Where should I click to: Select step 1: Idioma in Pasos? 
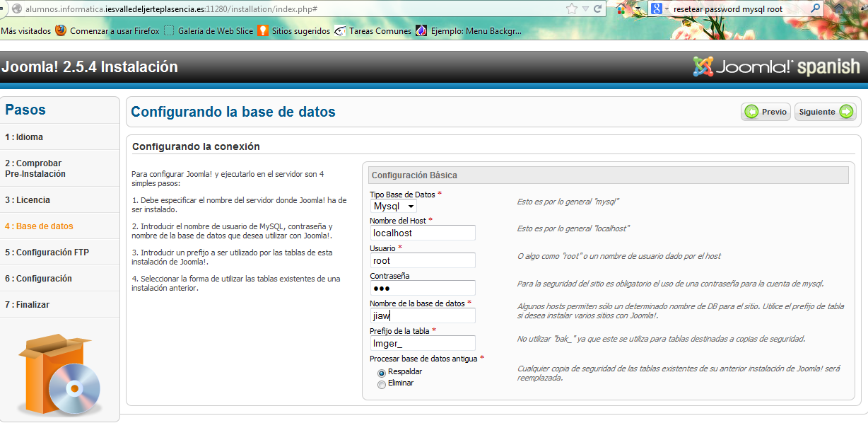[25, 137]
